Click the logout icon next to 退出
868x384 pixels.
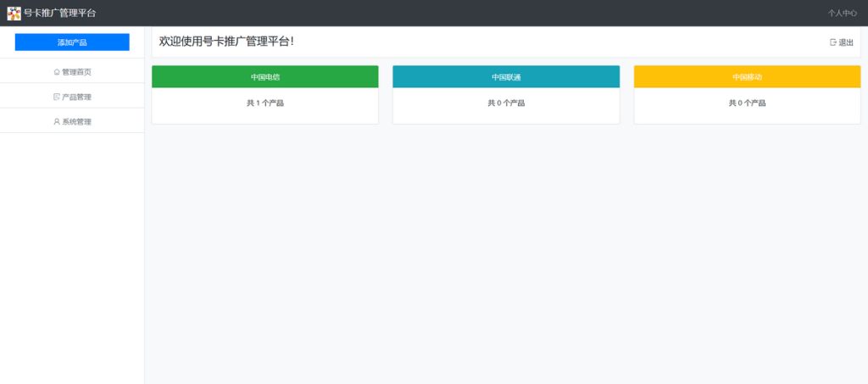[x=833, y=42]
